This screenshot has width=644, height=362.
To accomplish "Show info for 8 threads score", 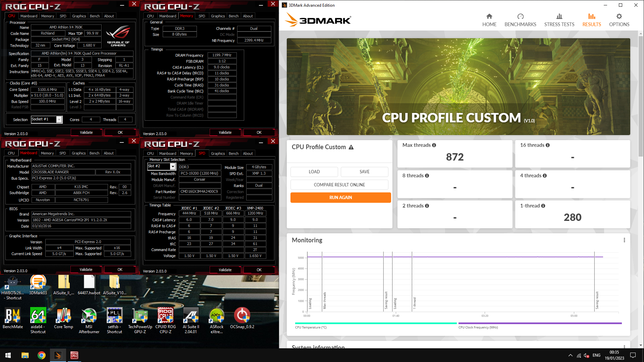I will (x=427, y=176).
